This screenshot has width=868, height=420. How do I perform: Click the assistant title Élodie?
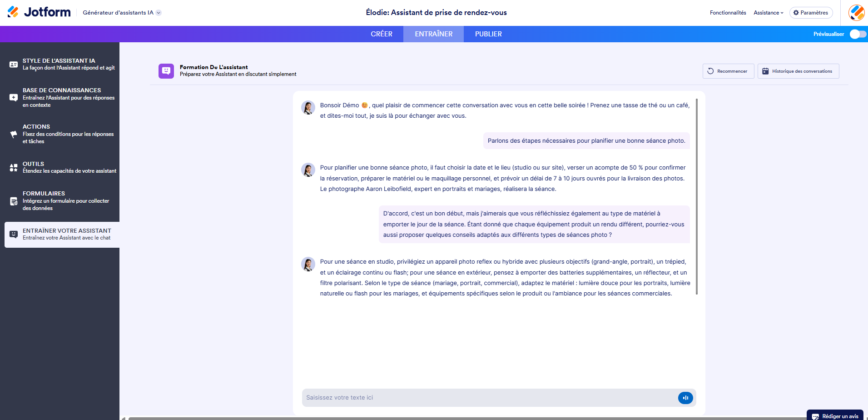pyautogui.click(x=436, y=13)
